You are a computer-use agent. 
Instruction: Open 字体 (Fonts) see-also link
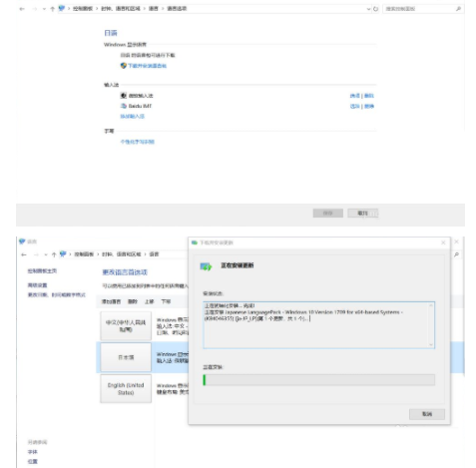[33, 452]
